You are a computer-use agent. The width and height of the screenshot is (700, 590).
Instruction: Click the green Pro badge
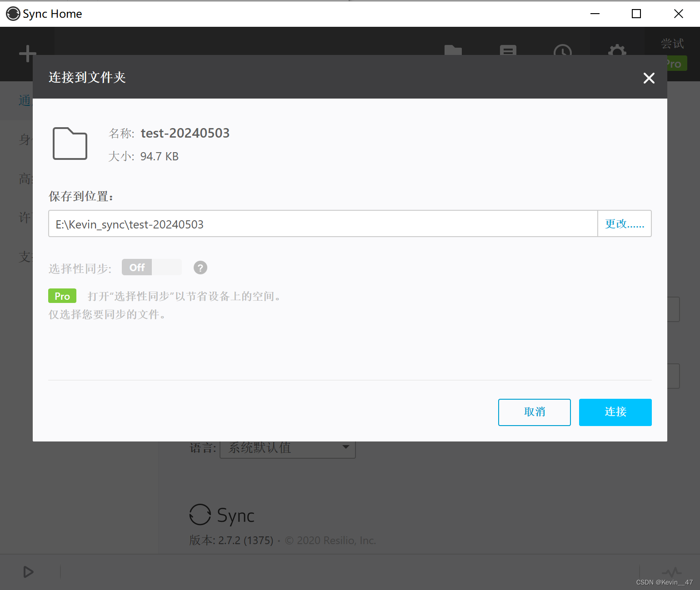coord(62,296)
